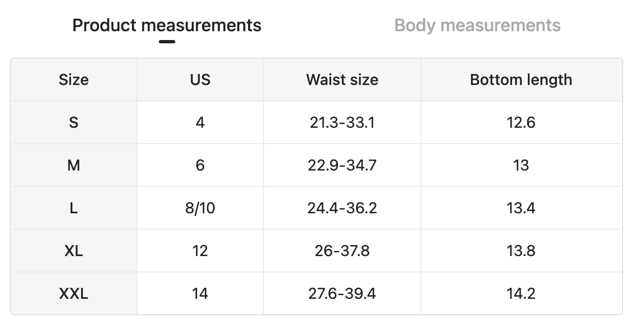Select the XXL size row label
The height and width of the screenshot is (329, 644).
(x=73, y=294)
